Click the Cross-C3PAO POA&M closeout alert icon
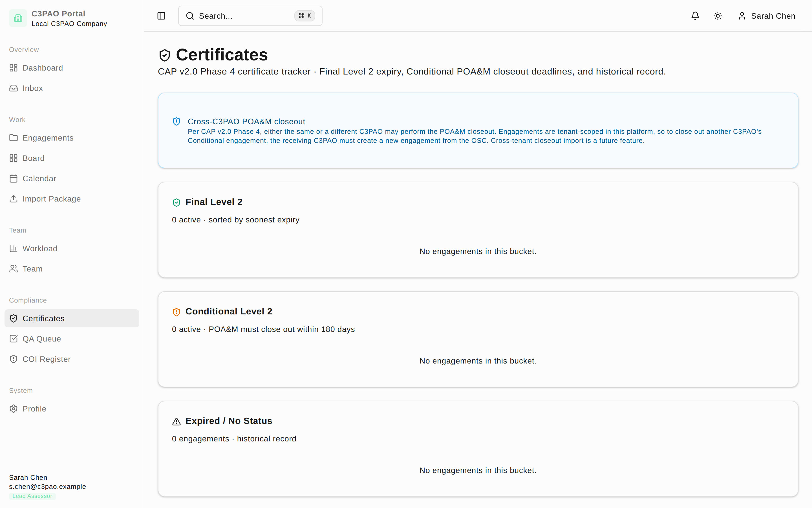The image size is (812, 508). (176, 121)
